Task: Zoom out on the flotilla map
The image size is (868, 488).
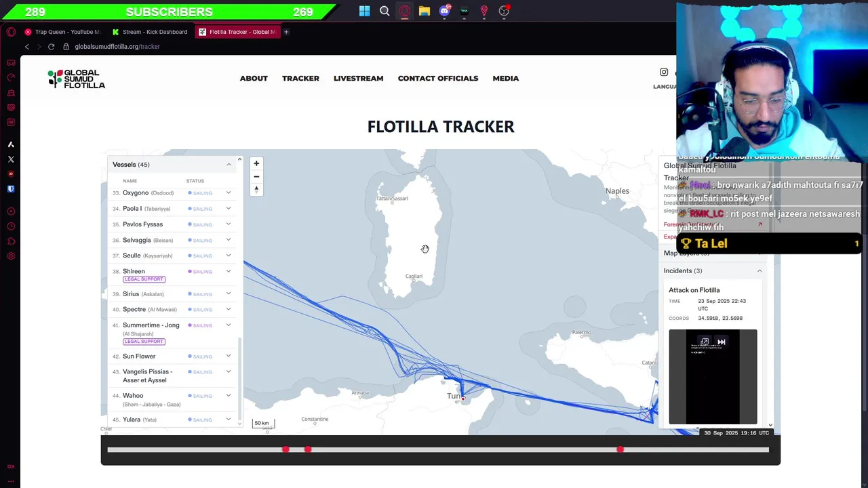Action: click(256, 176)
